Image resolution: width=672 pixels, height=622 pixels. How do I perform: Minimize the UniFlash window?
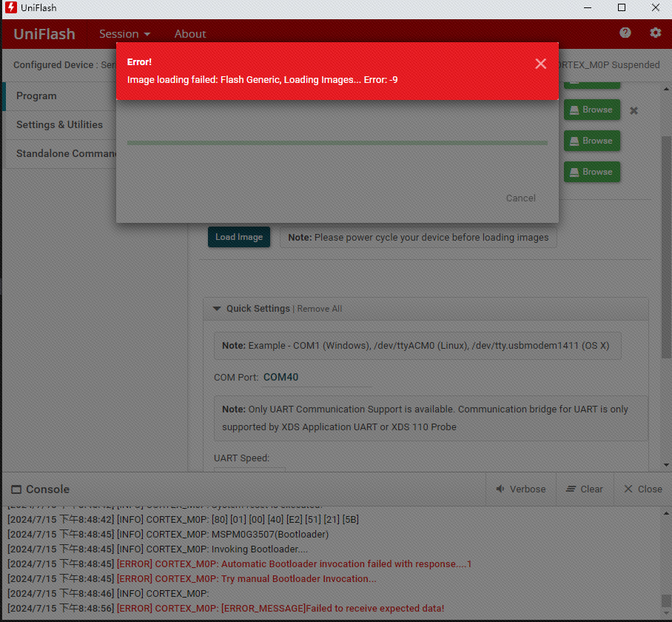coord(588,7)
